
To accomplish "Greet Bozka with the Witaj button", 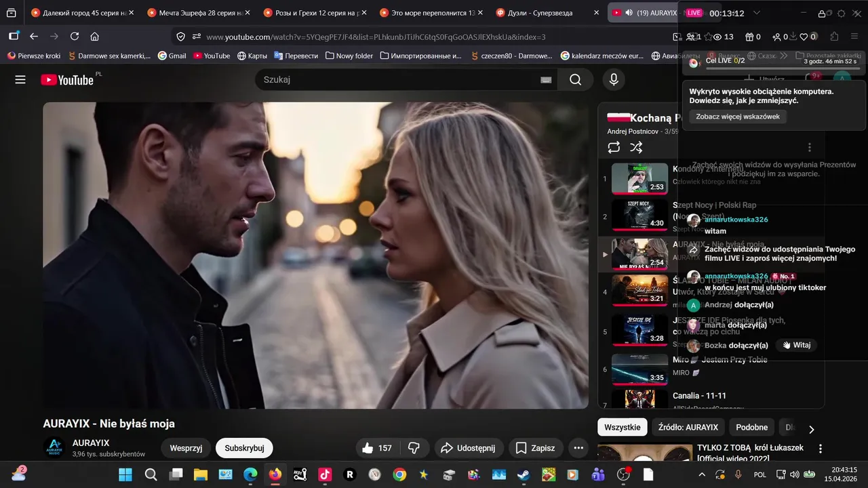I will click(796, 345).
